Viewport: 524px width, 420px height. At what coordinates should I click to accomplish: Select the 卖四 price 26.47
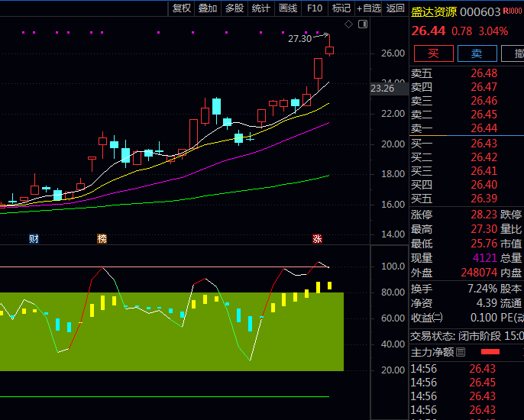[x=484, y=87]
